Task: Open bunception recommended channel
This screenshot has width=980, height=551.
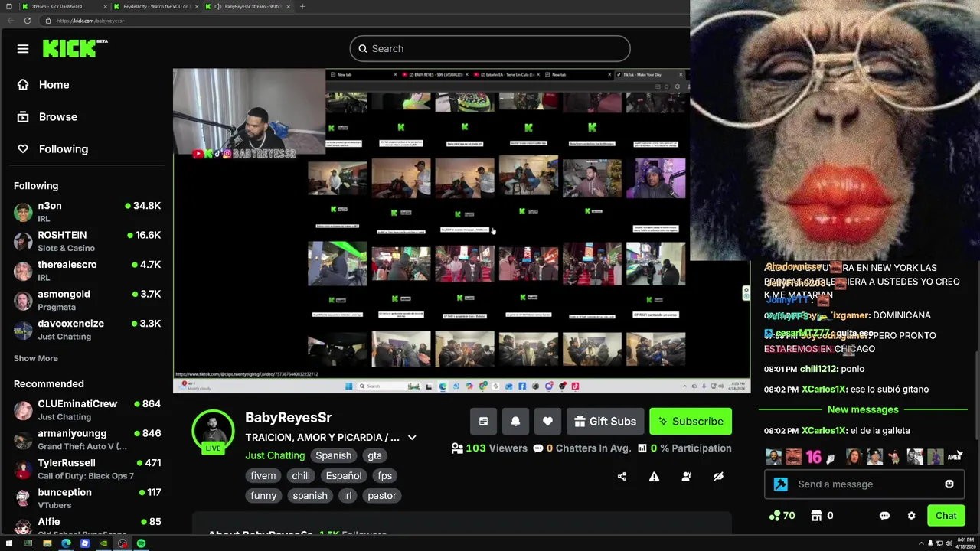Action: tap(87, 499)
